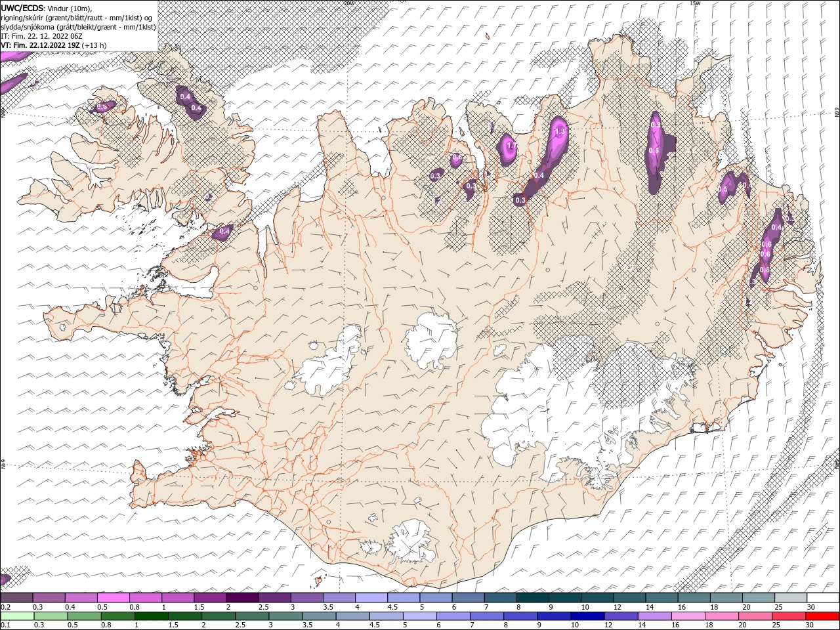Select the violet 3 swatch in upper legend row
The width and height of the screenshot is (840, 630).
(306, 598)
